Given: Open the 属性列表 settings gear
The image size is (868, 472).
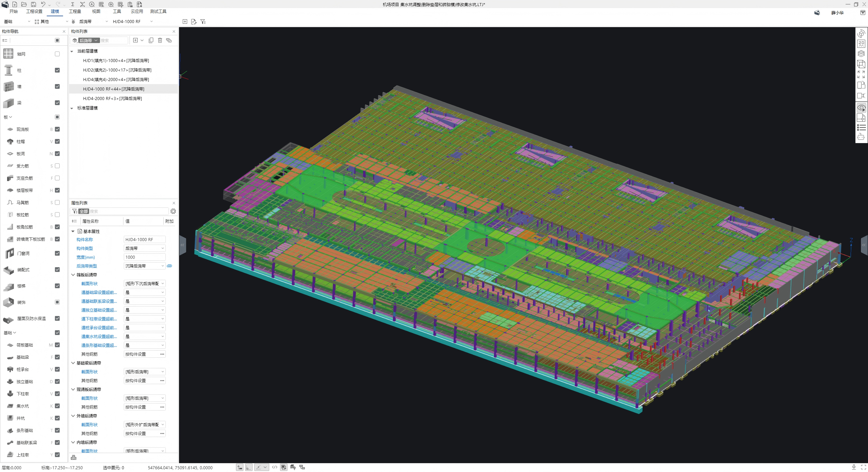Looking at the screenshot, I should [x=173, y=211].
